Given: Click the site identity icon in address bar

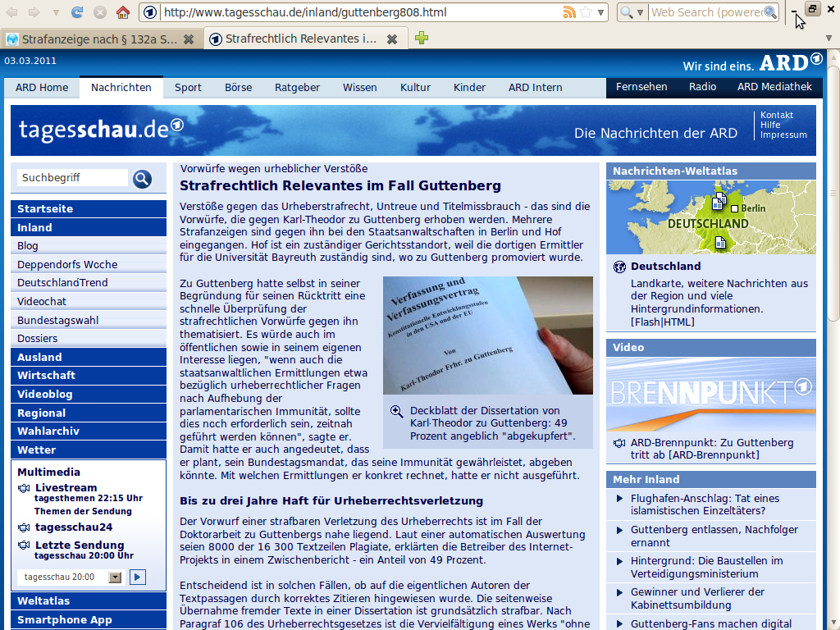Looking at the screenshot, I should tap(151, 12).
